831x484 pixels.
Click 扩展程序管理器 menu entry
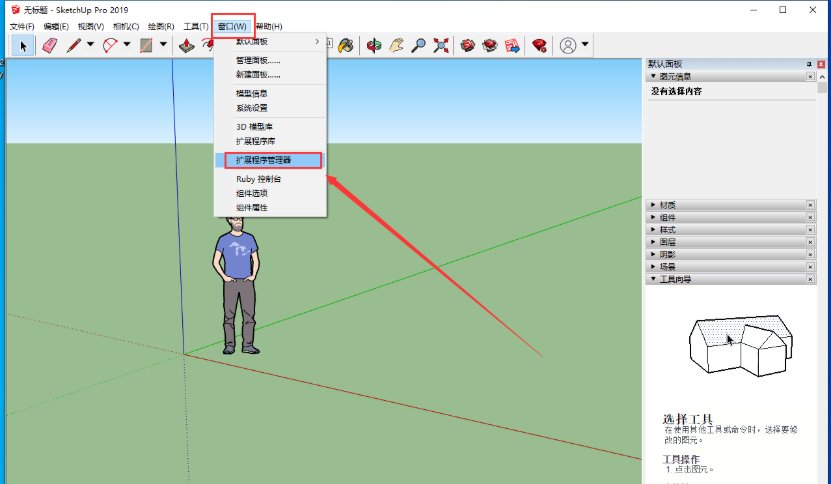[x=270, y=160]
